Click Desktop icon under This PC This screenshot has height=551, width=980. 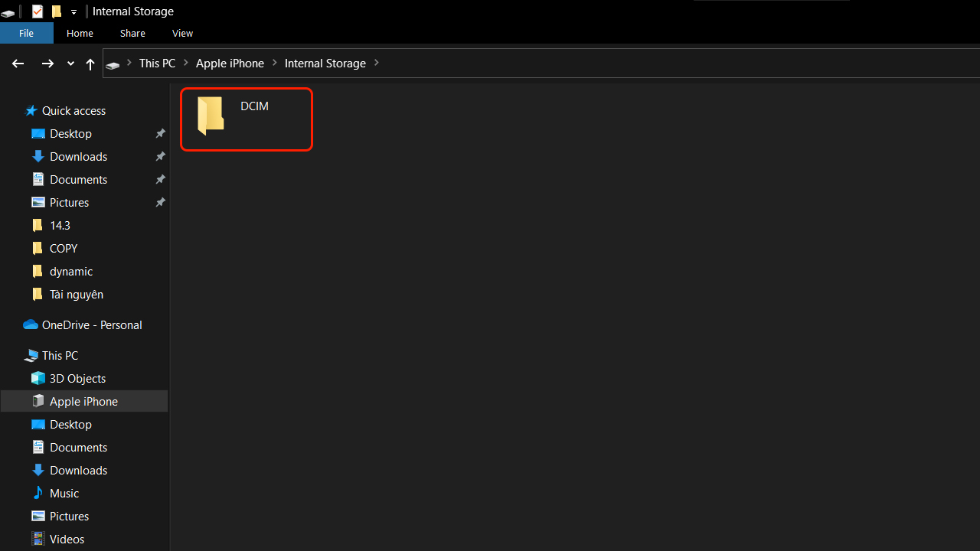38,425
